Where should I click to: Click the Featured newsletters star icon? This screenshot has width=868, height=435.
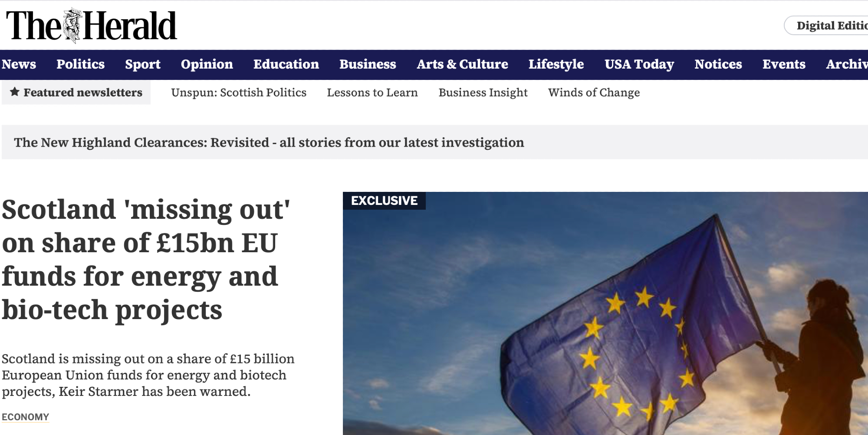pyautogui.click(x=15, y=92)
